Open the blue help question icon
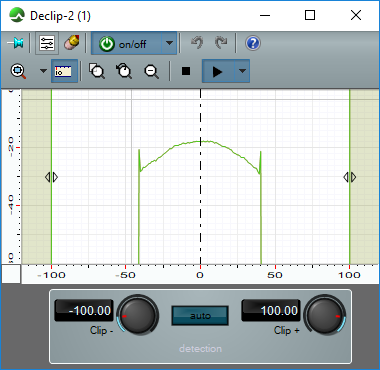 pos(253,43)
